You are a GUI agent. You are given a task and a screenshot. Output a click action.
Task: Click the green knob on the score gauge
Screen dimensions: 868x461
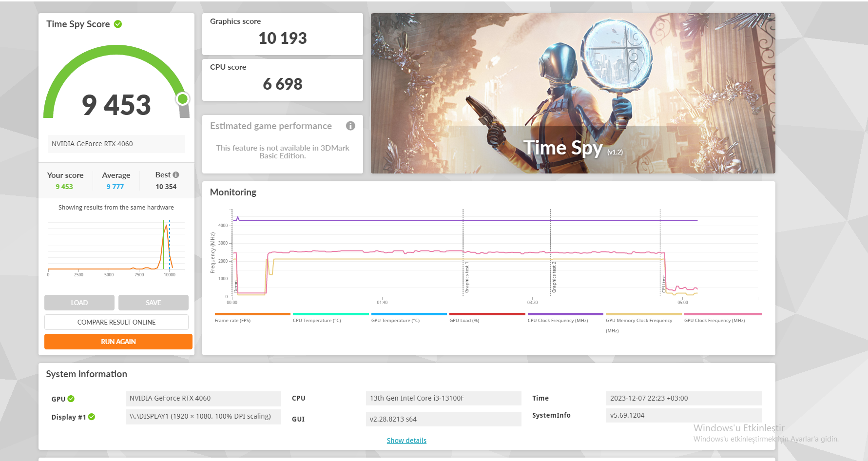click(183, 99)
